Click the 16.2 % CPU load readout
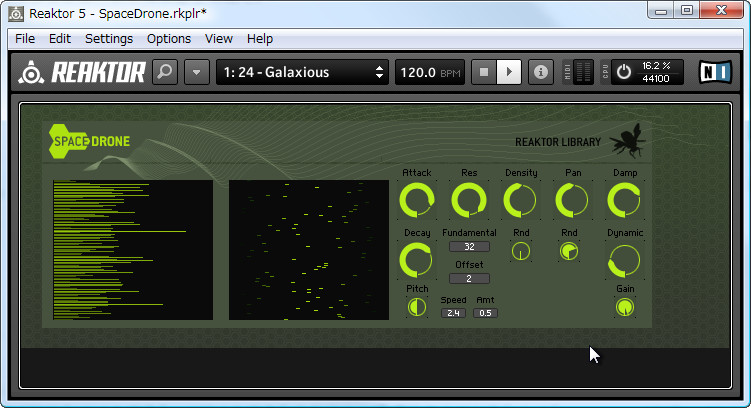Image resolution: width=751 pixels, height=408 pixels. point(656,66)
